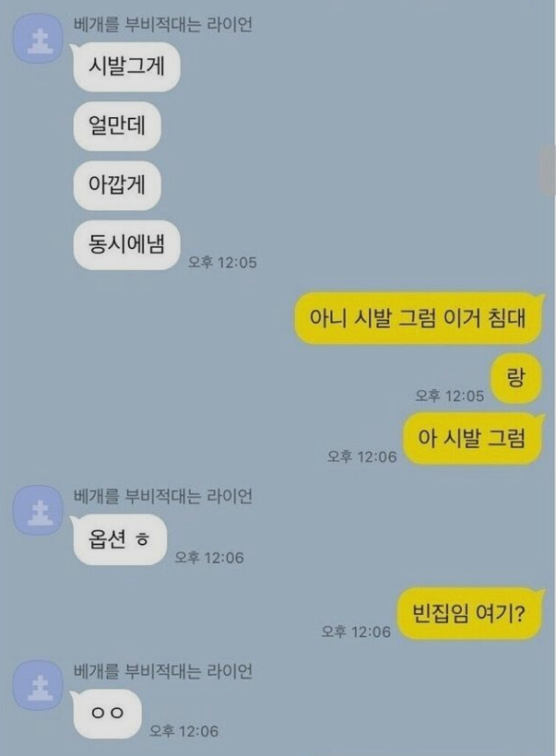This screenshot has width=556, height=756.
Task: Select the yellow 빈집임 여기? bubble
Action: tap(469, 613)
